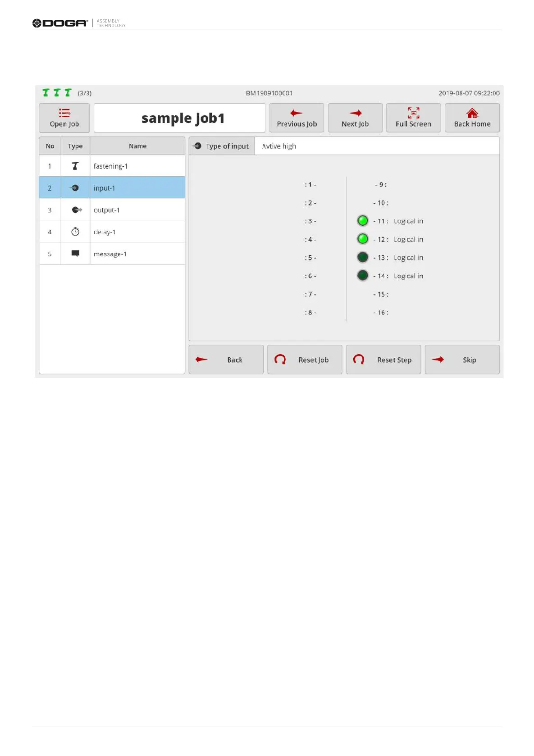
Task: Reset Job using the bottom button
Action: pyautogui.click(x=305, y=360)
